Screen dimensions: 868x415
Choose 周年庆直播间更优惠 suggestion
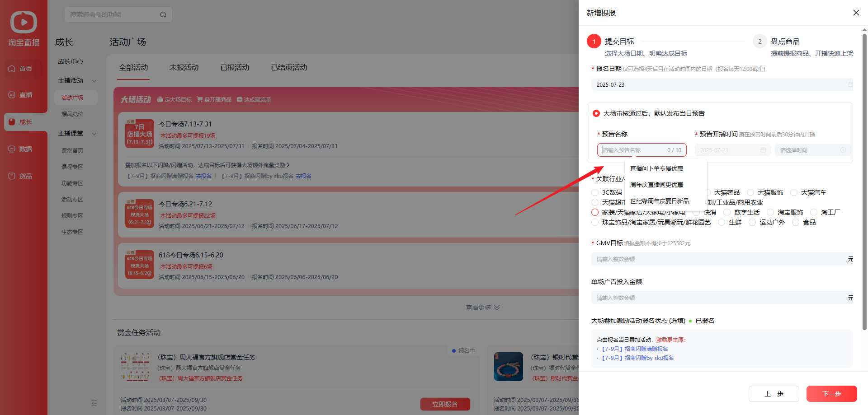pyautogui.click(x=656, y=185)
